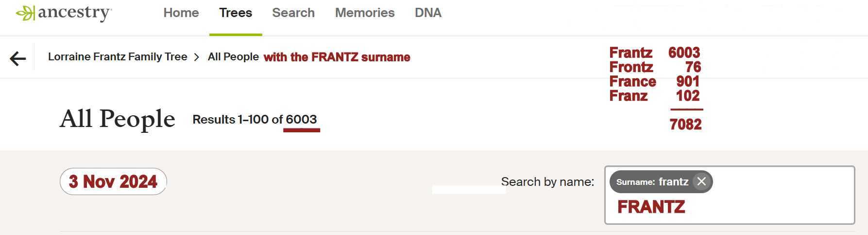Click the 'with the FRANTZ surname' annotation
Screen dimensions: 868x235
pos(337,57)
